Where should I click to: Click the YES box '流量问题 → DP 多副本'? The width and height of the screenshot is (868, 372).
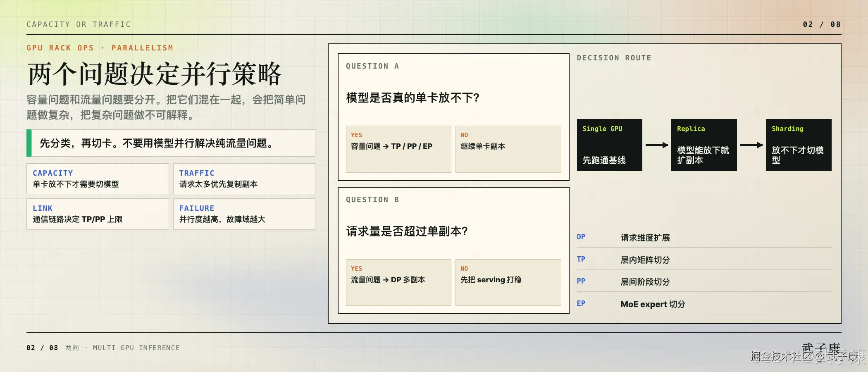[398, 283]
